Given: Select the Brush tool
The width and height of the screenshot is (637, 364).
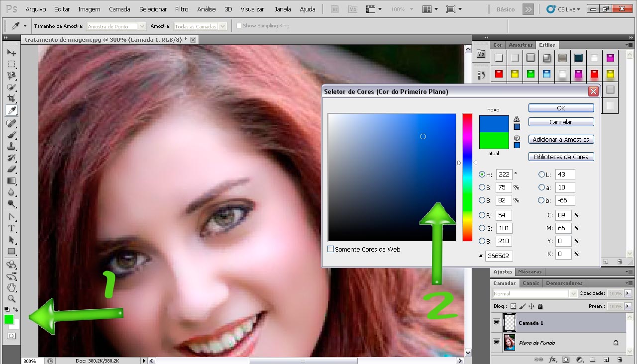Looking at the screenshot, I should 11,135.
